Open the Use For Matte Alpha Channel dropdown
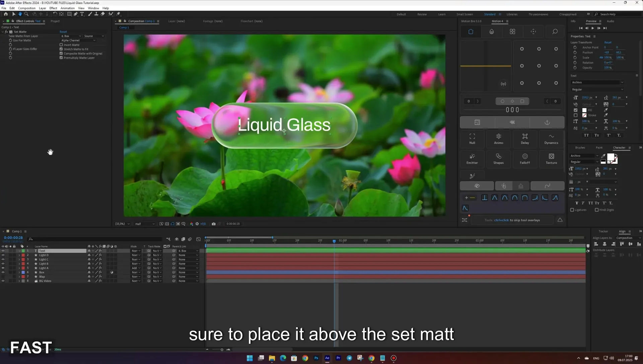Screen dimensions: 643x364 click(x=78, y=40)
